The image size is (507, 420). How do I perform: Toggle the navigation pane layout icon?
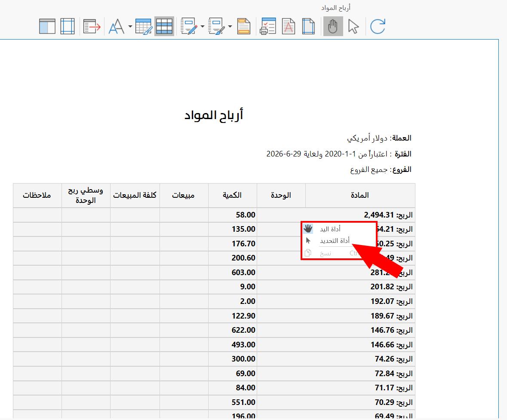[47, 26]
